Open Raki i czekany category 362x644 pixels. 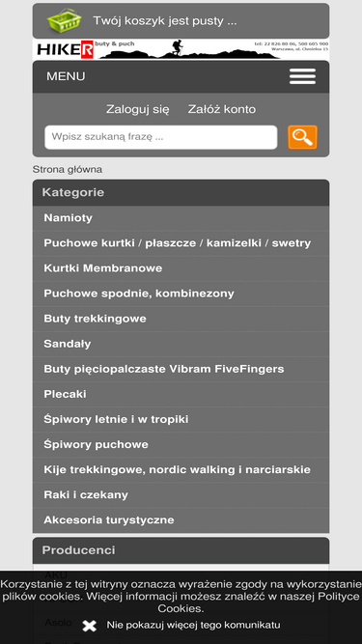coord(181,494)
